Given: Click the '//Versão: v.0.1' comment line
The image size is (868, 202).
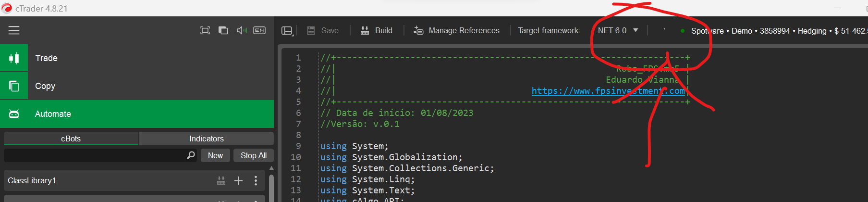Looking at the screenshot, I should pos(360,124).
